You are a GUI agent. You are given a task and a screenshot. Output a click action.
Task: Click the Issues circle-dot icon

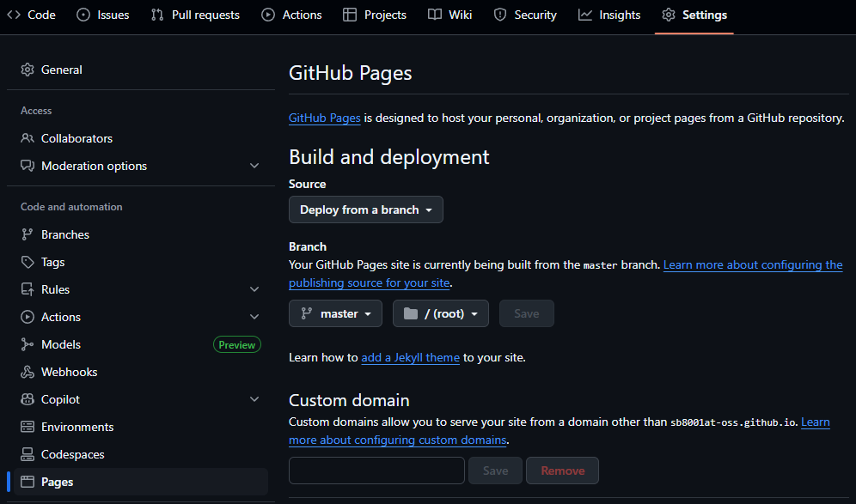(83, 15)
